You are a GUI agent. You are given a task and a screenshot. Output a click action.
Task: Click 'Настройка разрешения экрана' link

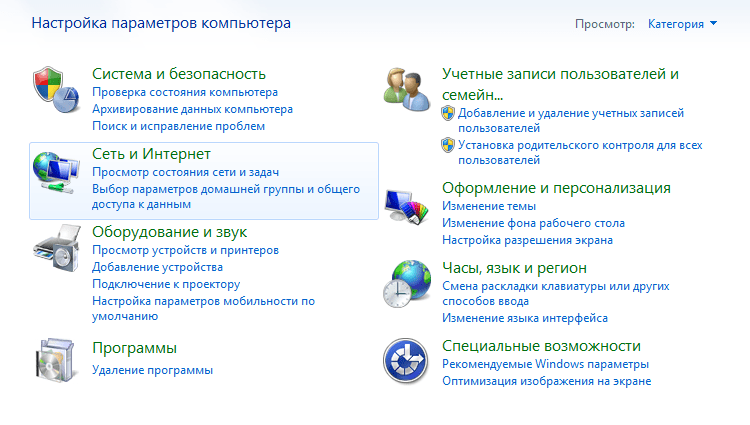click(x=527, y=240)
